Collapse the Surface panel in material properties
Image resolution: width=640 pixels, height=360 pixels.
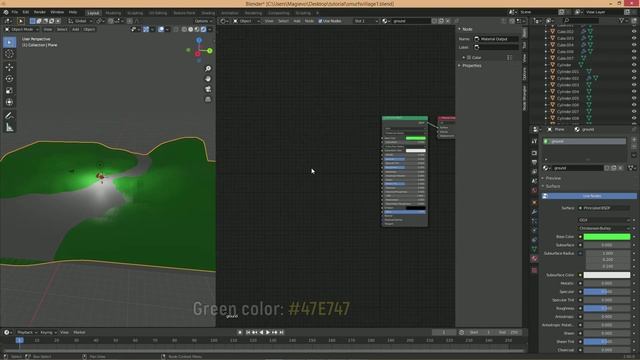click(552, 186)
